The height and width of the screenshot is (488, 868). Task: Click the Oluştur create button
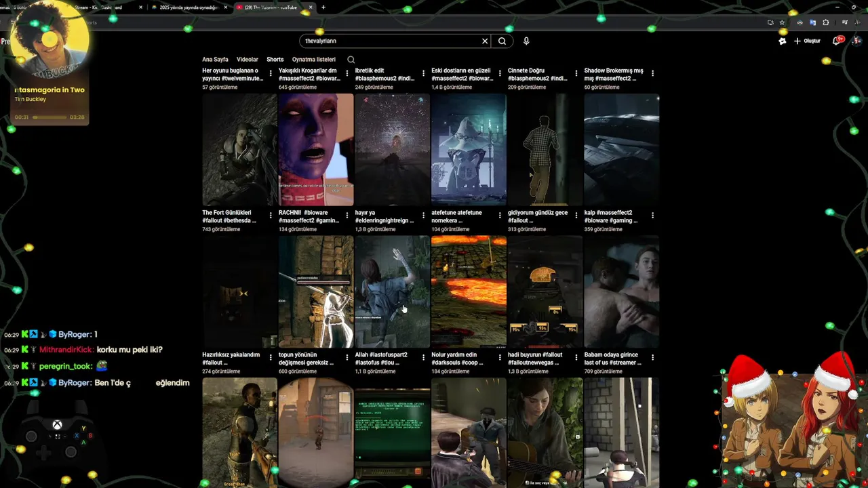(807, 41)
